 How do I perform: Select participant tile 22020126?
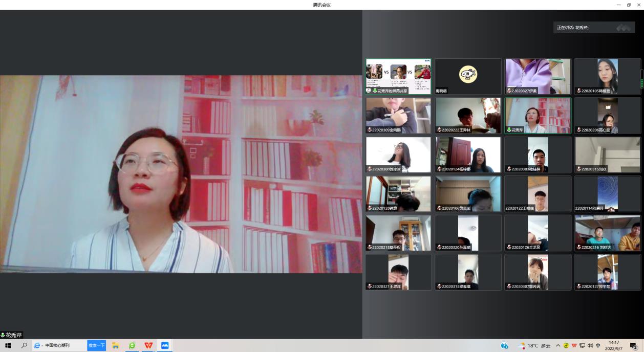[x=538, y=233]
